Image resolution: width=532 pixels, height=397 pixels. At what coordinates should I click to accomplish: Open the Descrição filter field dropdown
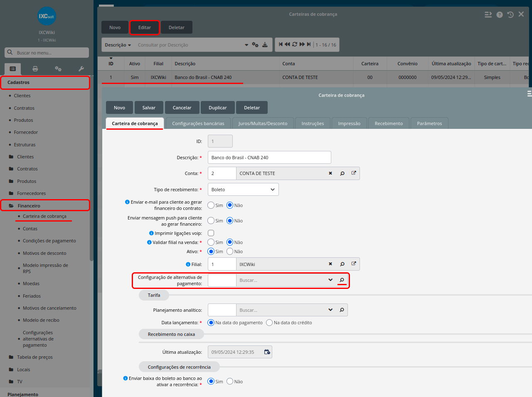[118, 45]
